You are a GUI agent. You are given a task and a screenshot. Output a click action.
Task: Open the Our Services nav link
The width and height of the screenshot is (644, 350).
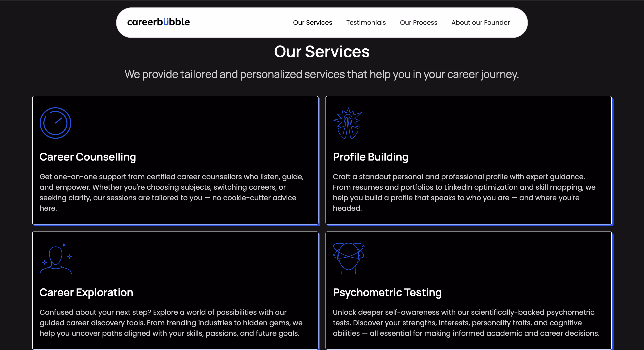pyautogui.click(x=313, y=23)
